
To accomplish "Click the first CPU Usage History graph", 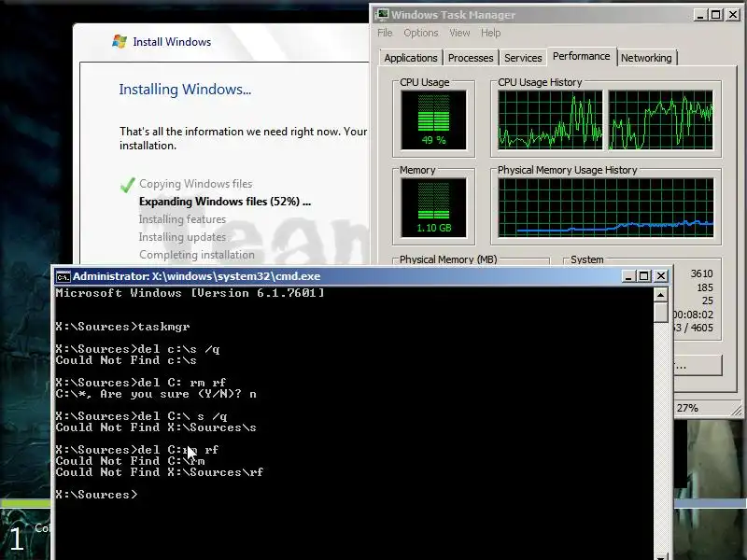I will click(x=550, y=120).
